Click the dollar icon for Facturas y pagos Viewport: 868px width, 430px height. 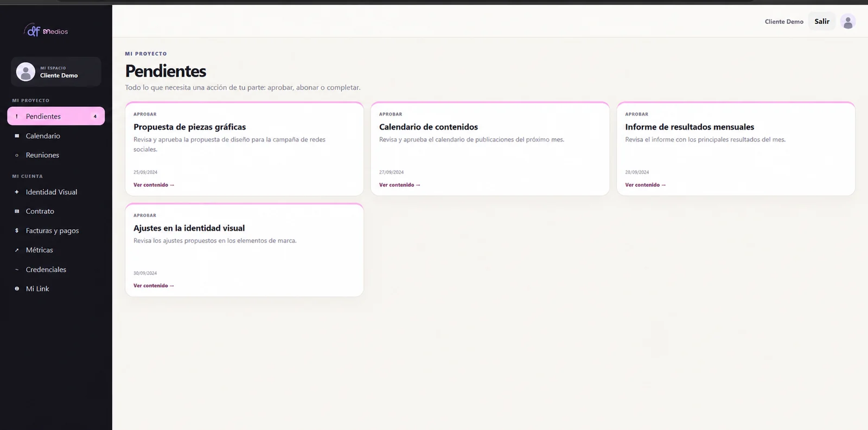17,230
